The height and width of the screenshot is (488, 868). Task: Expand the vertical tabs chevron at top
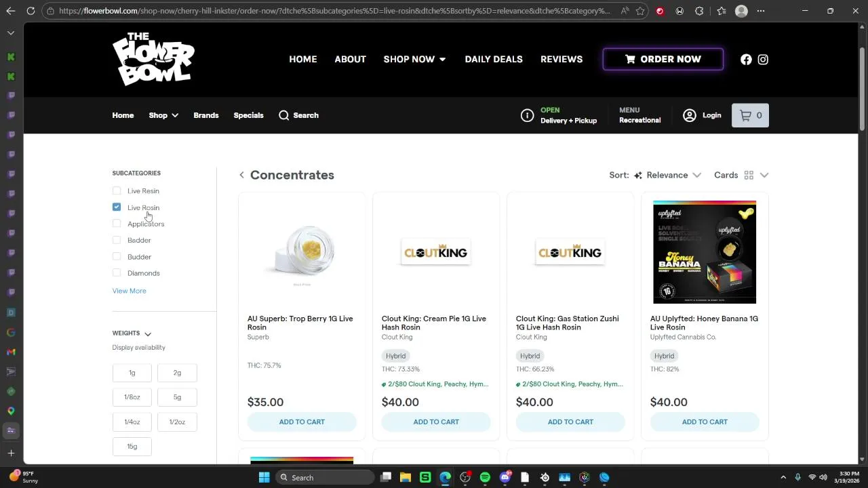click(11, 33)
